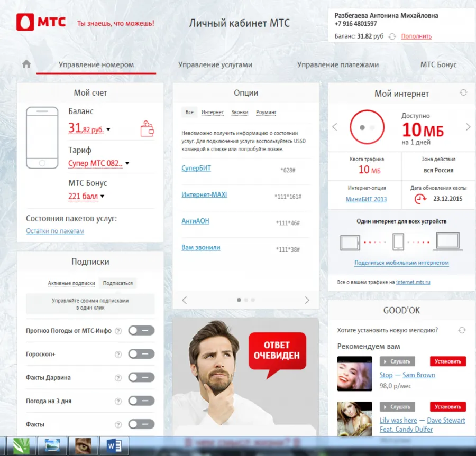
Task: Listen to Lily was here melody
Action: pyautogui.click(x=397, y=407)
